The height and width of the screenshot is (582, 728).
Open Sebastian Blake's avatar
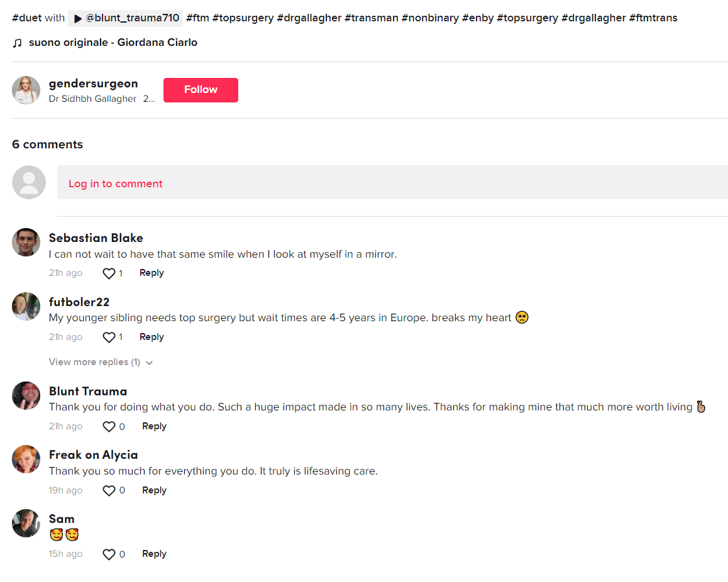26,242
